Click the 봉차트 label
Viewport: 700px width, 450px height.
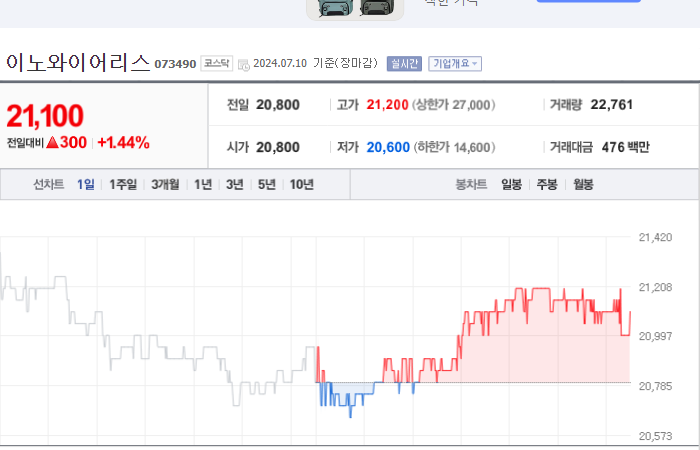[471, 184]
